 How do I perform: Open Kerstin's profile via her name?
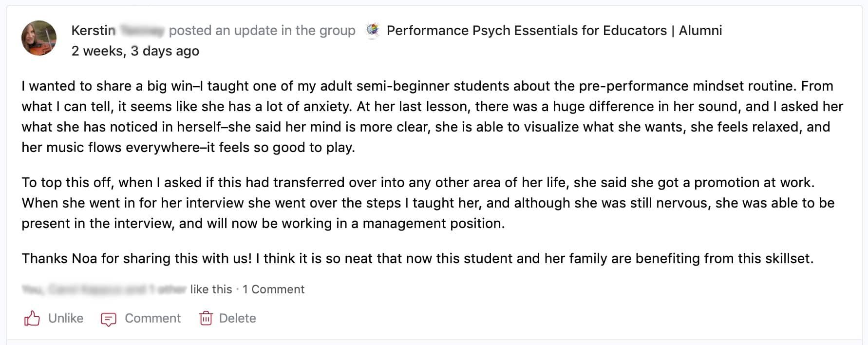tap(93, 31)
